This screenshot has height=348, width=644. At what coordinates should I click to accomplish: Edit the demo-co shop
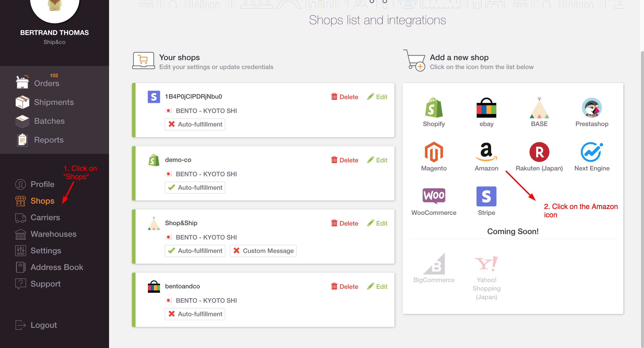pyautogui.click(x=377, y=160)
